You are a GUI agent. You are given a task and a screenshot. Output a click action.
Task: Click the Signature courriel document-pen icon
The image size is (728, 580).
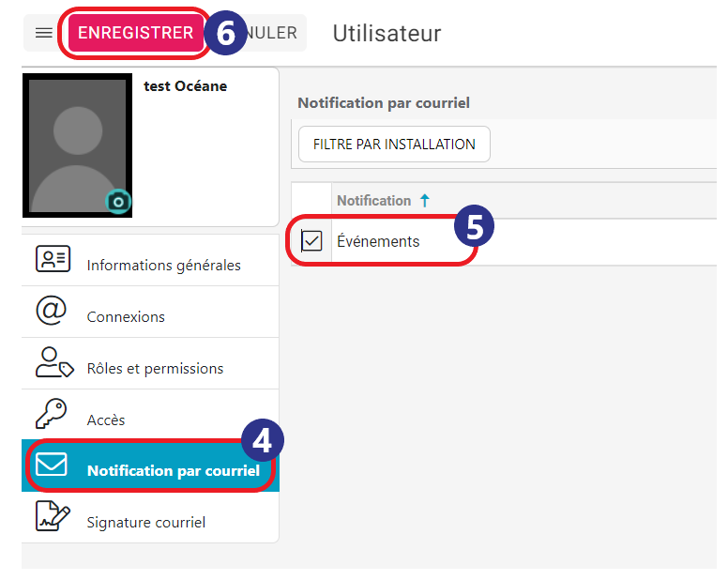click(53, 516)
